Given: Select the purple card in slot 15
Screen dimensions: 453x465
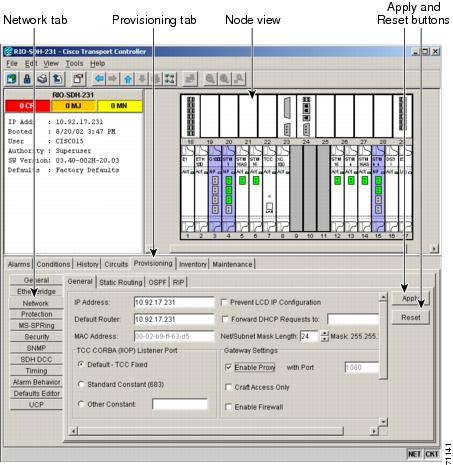Looking at the screenshot, I should 378,188.
